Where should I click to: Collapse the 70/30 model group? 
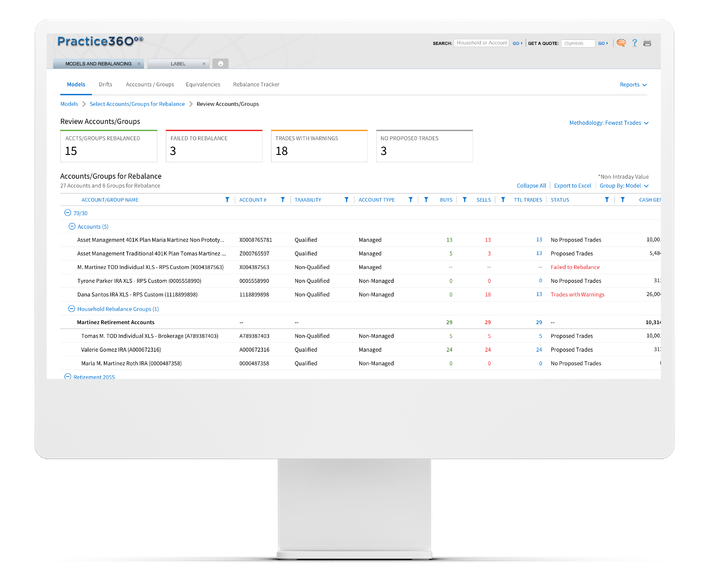click(x=68, y=213)
